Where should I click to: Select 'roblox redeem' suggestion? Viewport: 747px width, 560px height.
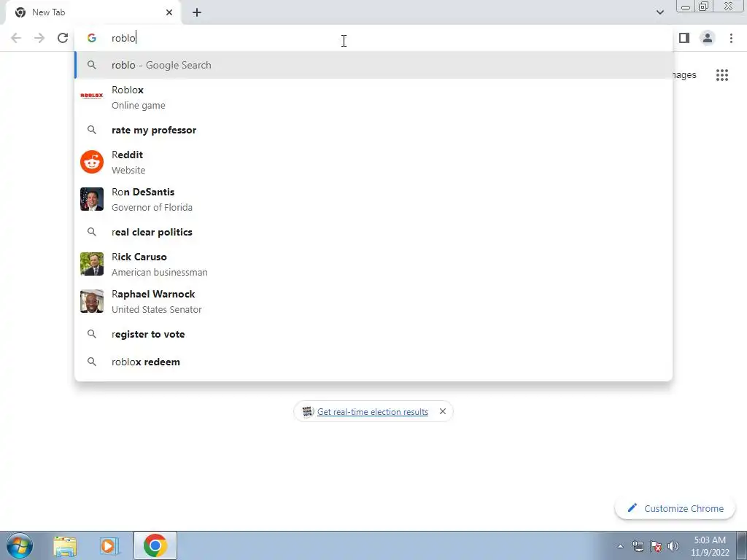[373, 362]
